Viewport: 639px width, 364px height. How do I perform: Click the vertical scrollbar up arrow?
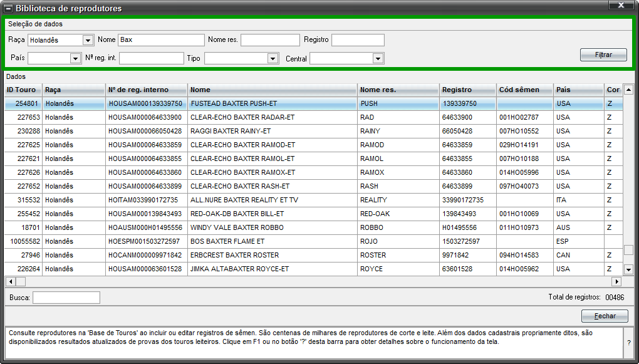[x=628, y=90]
